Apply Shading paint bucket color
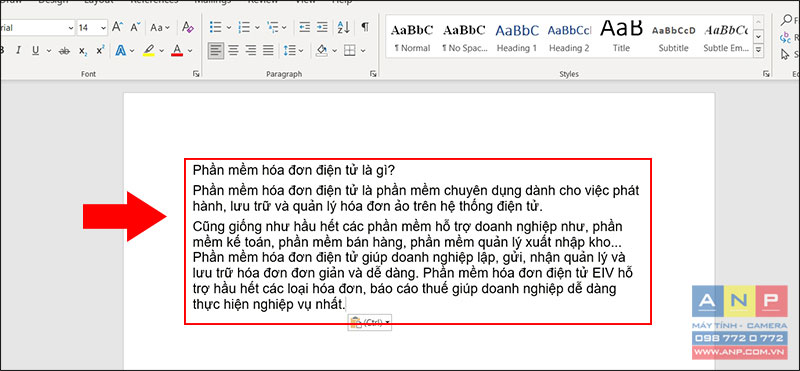The width and height of the screenshot is (800, 371). click(x=322, y=51)
